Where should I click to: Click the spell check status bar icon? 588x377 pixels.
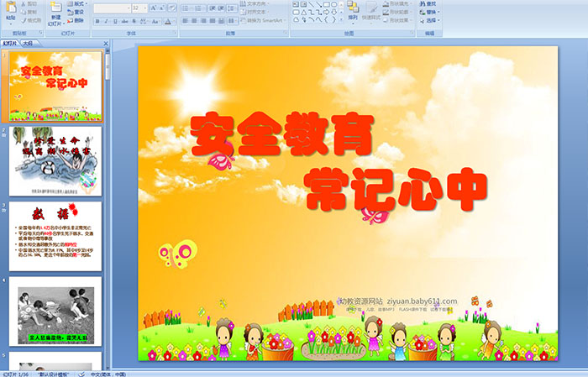[81, 374]
